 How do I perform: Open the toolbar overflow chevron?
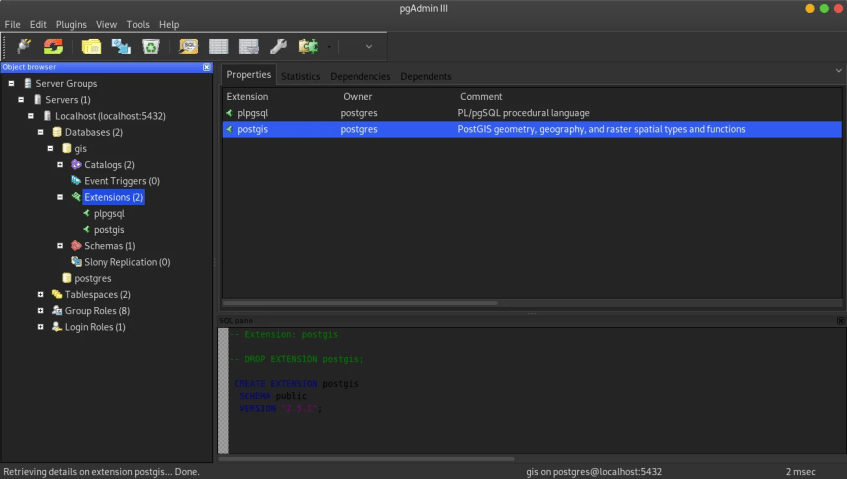(x=369, y=46)
